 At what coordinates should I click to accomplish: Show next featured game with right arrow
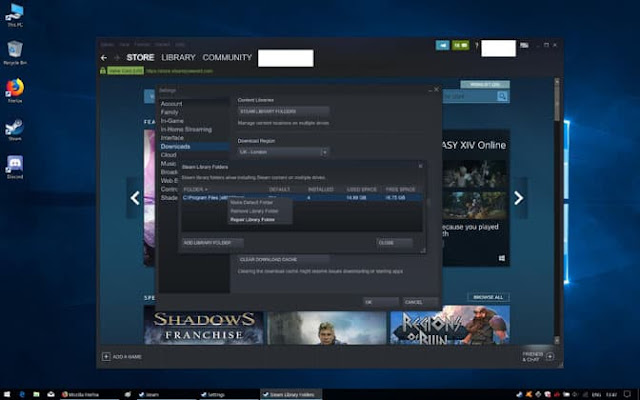(519, 198)
